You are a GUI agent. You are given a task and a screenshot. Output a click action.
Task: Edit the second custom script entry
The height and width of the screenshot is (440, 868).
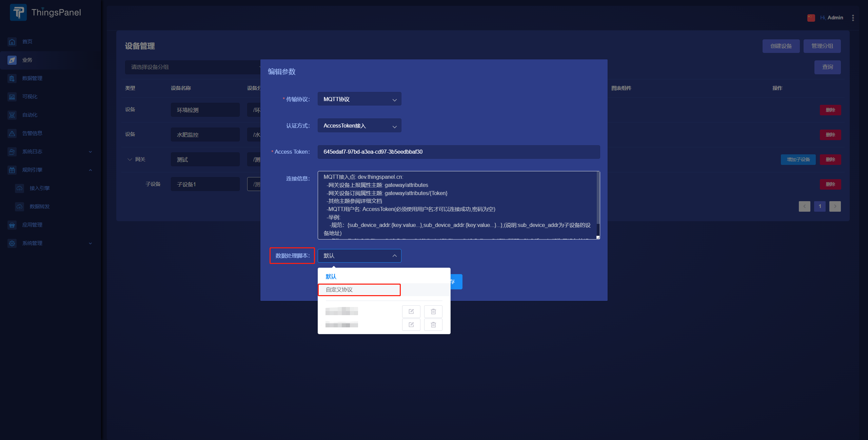tap(411, 325)
